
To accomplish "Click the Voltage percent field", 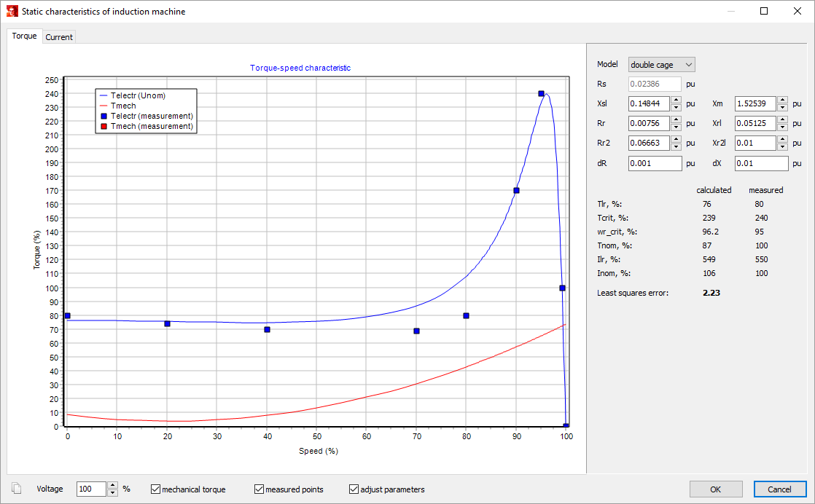I will point(91,489).
